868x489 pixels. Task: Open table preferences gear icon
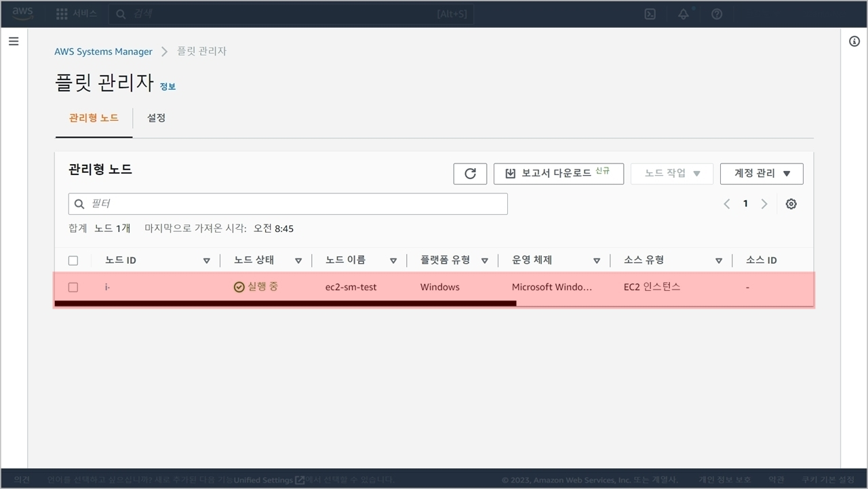[x=791, y=204]
